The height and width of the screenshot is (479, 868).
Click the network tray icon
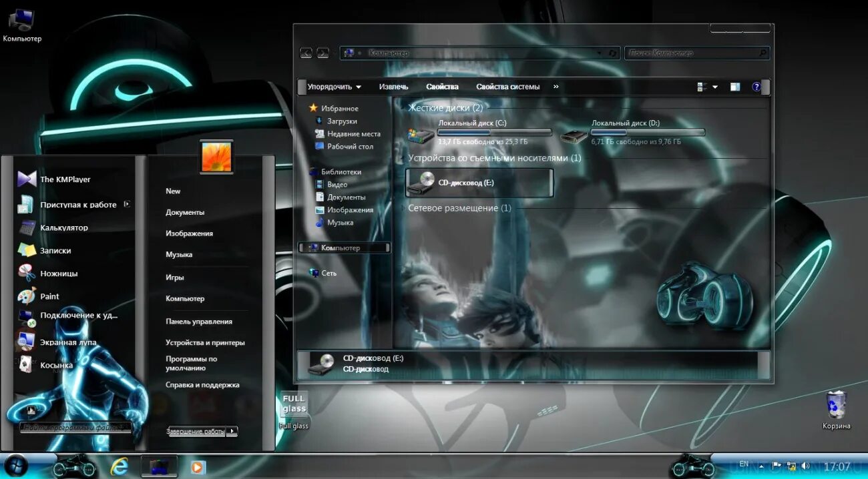click(x=791, y=466)
